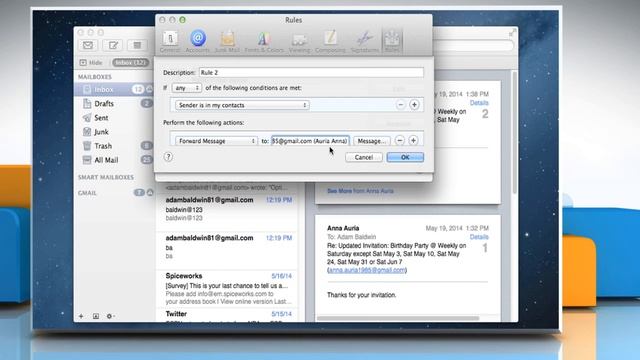640x360 pixels.
Task: Open the sidebar gear action menu
Action: pyautogui.click(x=110, y=316)
